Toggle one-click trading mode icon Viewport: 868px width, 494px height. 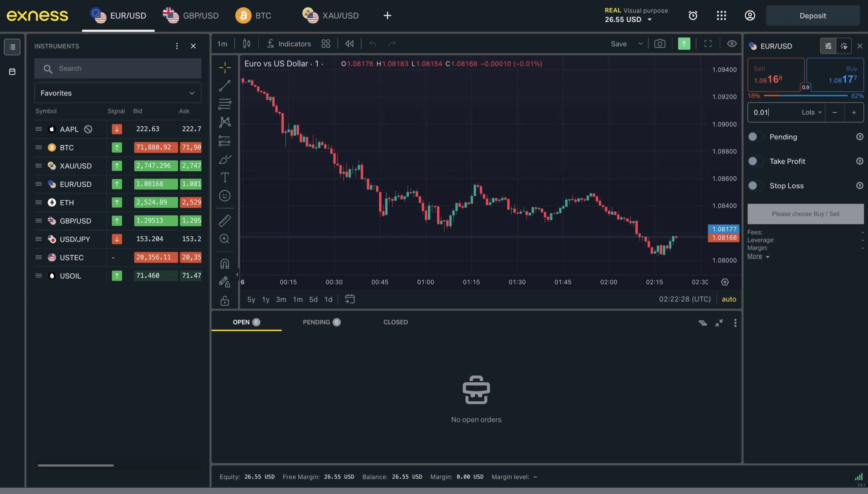click(843, 46)
